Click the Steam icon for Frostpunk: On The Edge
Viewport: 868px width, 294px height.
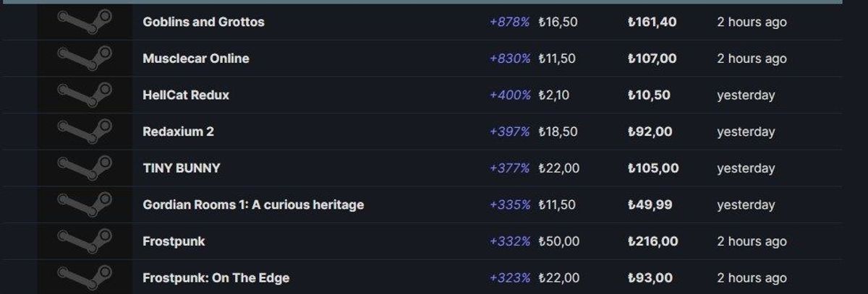(x=85, y=277)
